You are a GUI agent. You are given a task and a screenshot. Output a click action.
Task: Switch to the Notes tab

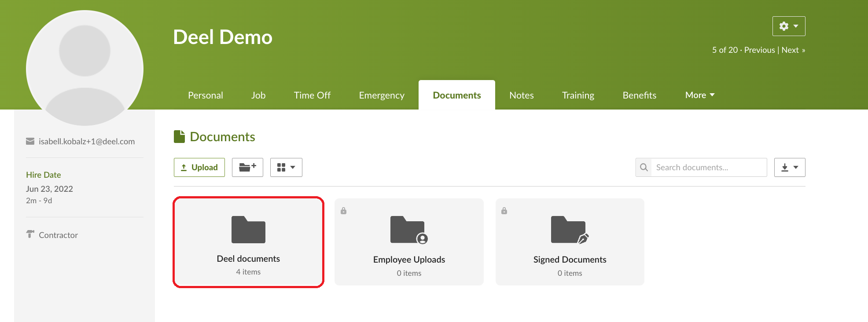[522, 95]
